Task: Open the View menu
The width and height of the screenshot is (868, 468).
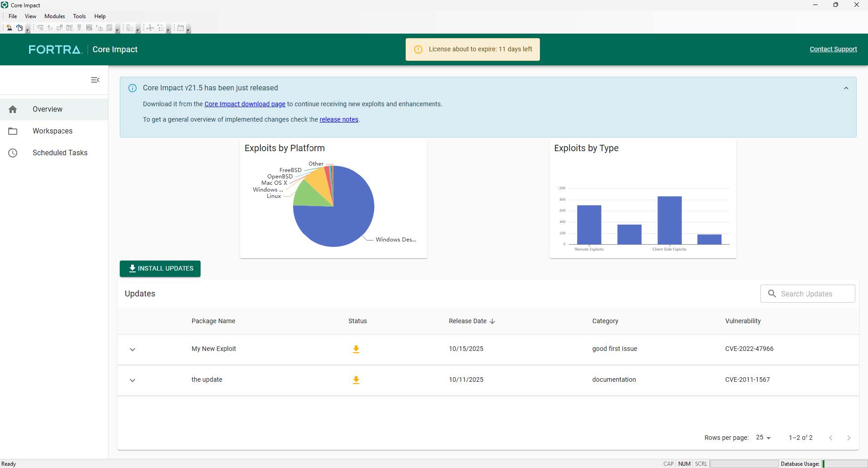Action: point(30,16)
